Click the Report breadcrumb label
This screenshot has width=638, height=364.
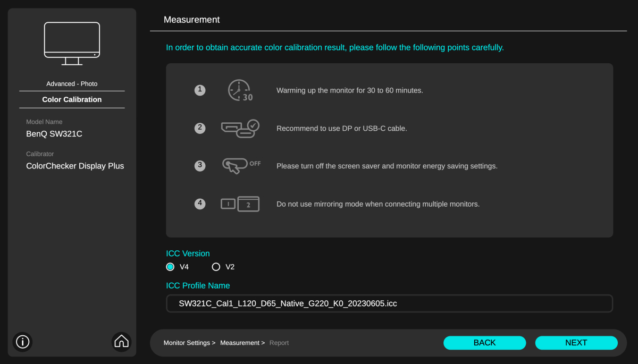(279, 343)
